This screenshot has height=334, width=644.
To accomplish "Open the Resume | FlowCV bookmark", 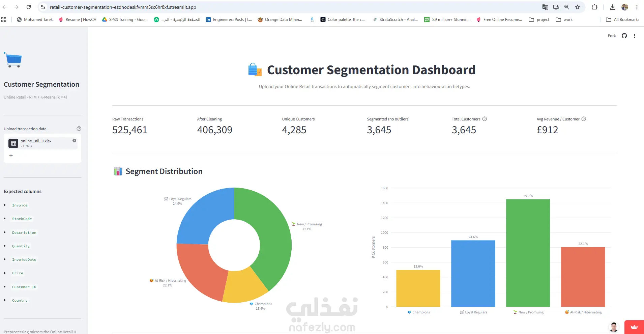I will (x=77, y=20).
